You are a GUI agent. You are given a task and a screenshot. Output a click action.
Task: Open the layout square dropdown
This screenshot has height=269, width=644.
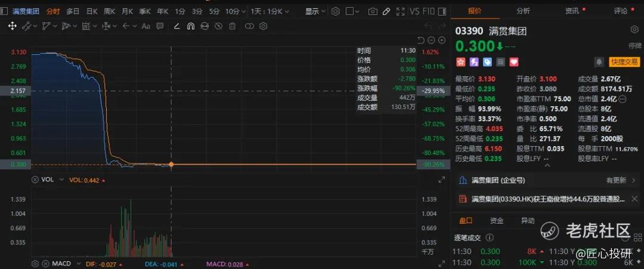tap(352, 11)
